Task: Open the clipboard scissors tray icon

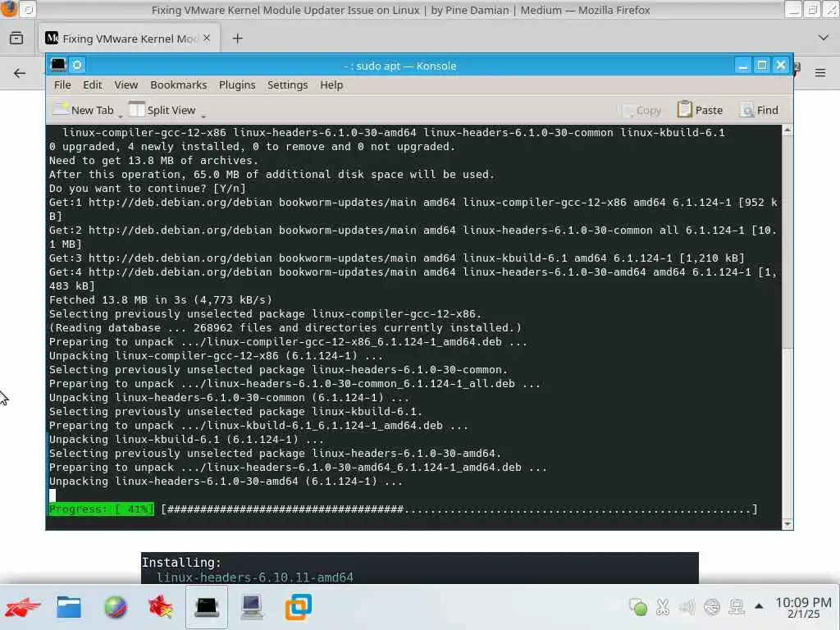Action: [663, 606]
